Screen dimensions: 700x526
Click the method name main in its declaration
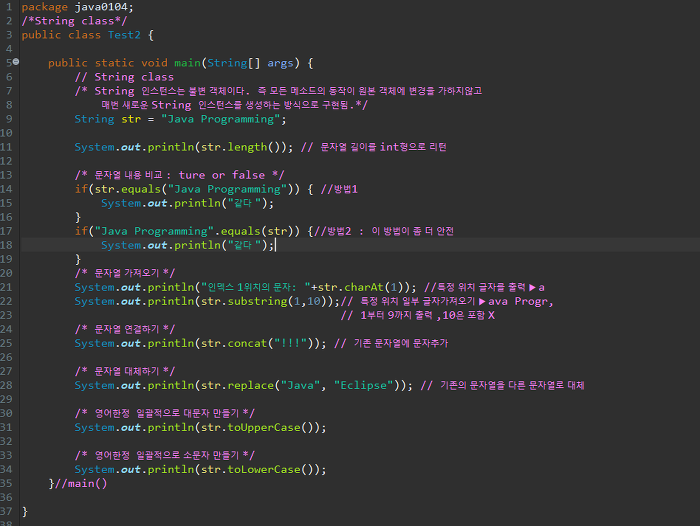click(188, 63)
